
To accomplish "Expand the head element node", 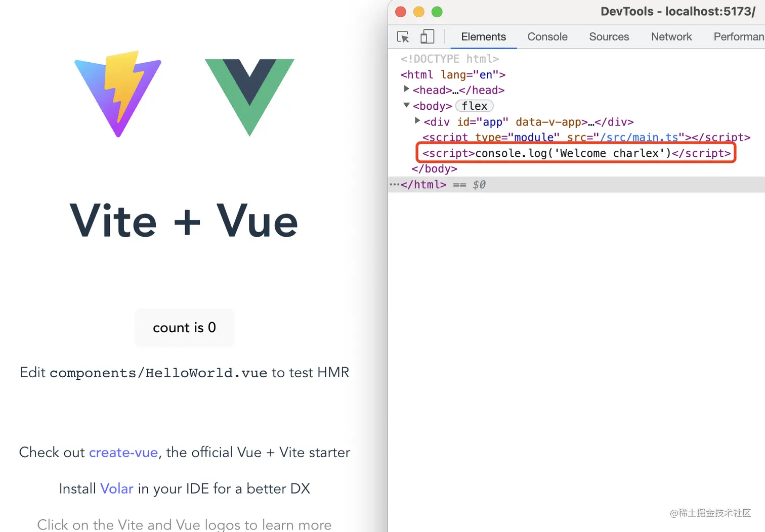I will point(406,89).
